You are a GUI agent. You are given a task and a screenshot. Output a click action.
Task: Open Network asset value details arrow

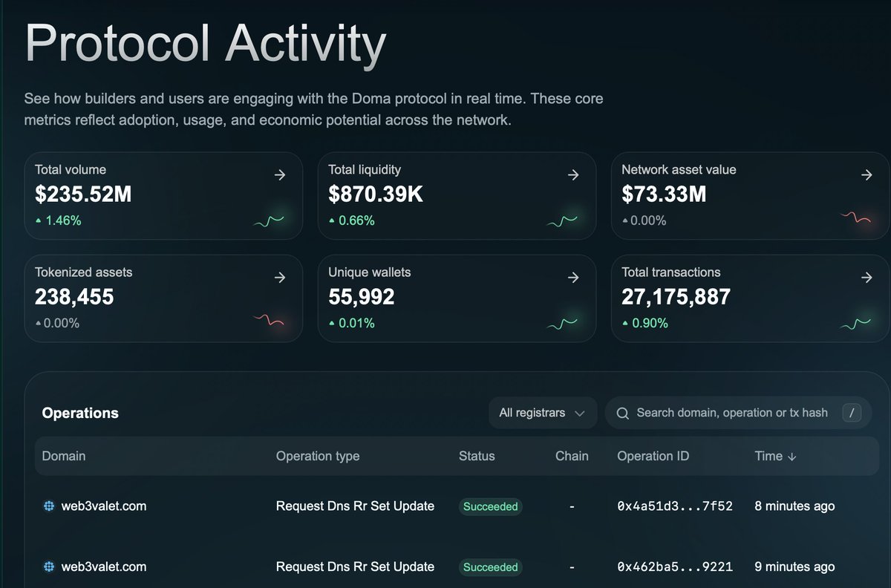pyautogui.click(x=866, y=175)
